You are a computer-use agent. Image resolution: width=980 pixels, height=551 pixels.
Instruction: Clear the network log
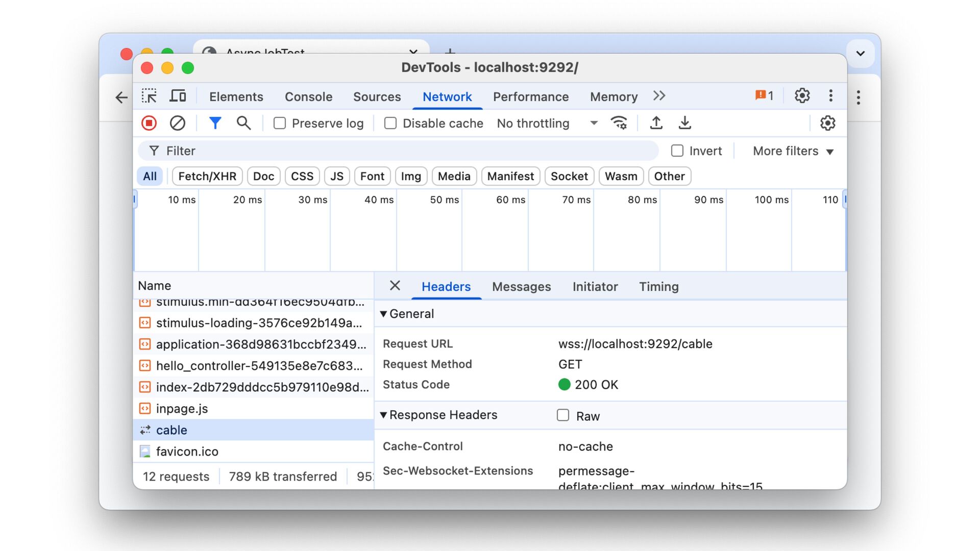click(178, 123)
